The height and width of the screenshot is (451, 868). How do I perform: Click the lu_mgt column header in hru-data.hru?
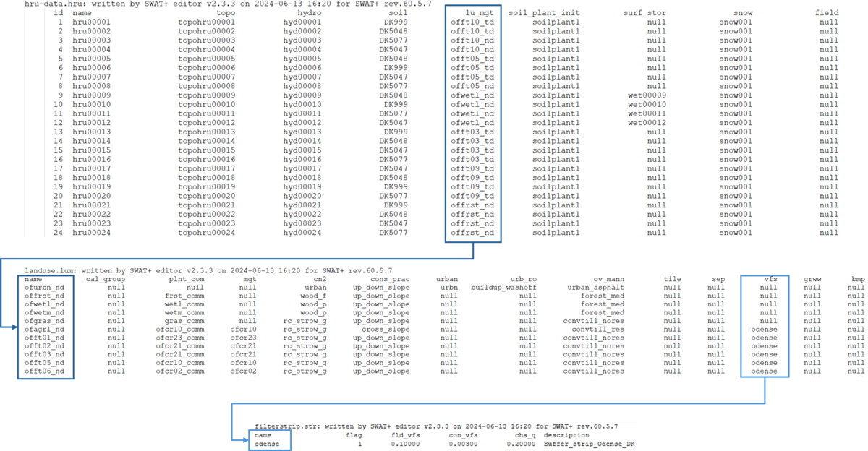[472, 13]
